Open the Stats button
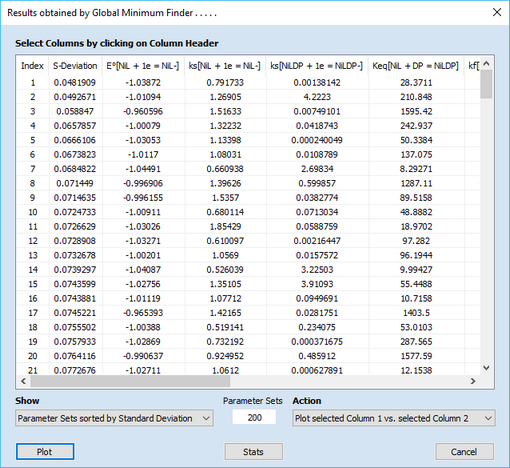The height and width of the screenshot is (468, 510). pyautogui.click(x=253, y=452)
